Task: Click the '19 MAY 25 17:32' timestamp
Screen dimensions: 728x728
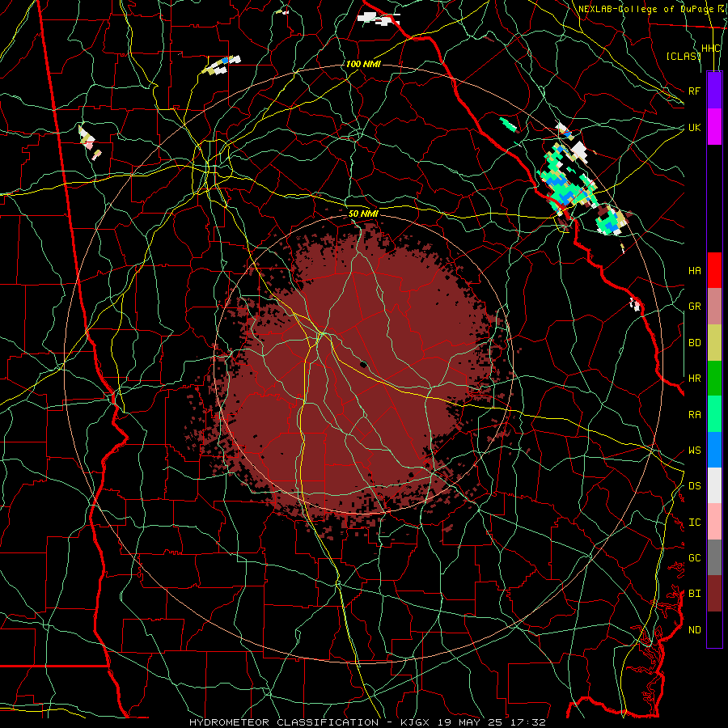Action: tap(491, 722)
